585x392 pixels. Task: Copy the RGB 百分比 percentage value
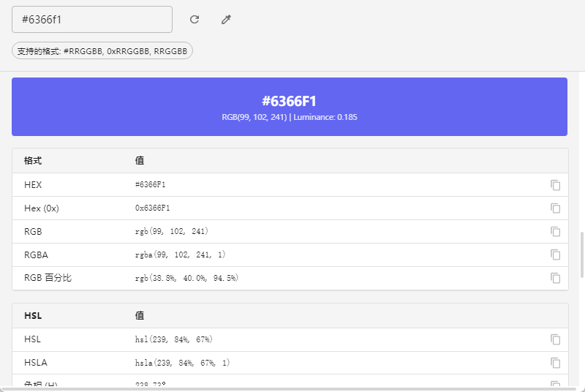555,279
